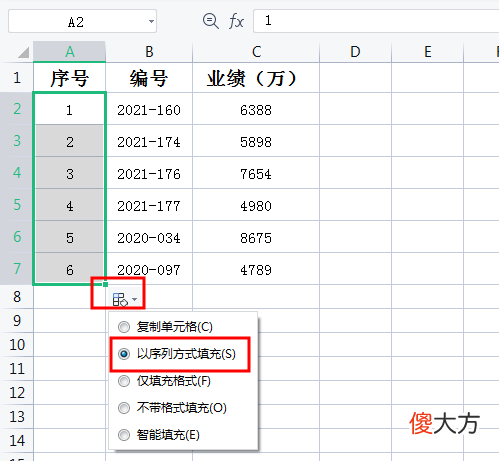Click the cell containing 5898
This screenshot has height=461, width=499.
256,142
